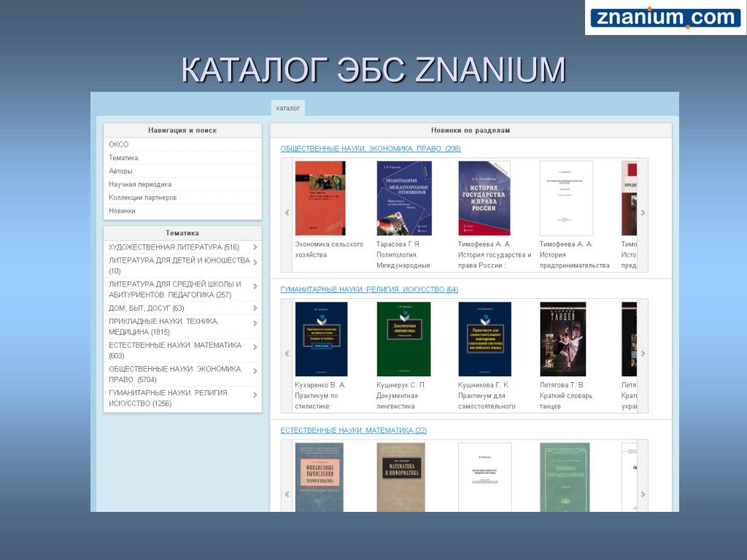Follow link ЕСТЕСТВЕННЫЕ НАУКИ. МАТЕМАТИКА (22)
Viewport: 747px width, 560px height.
click(x=354, y=430)
